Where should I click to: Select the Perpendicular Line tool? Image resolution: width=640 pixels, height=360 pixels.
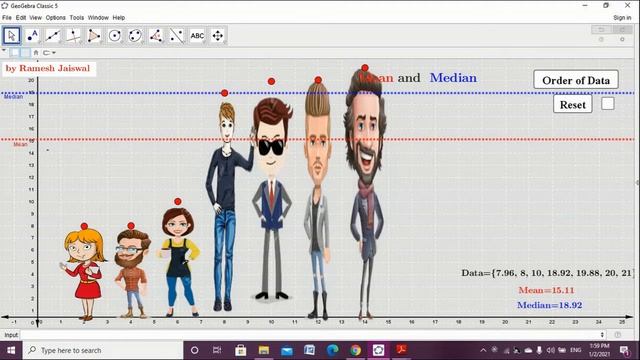pyautogui.click(x=73, y=36)
